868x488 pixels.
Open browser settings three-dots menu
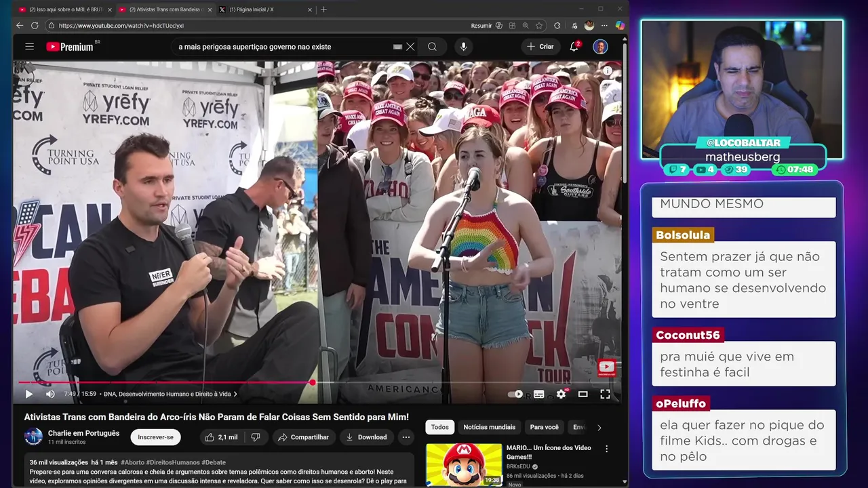pyautogui.click(x=604, y=26)
